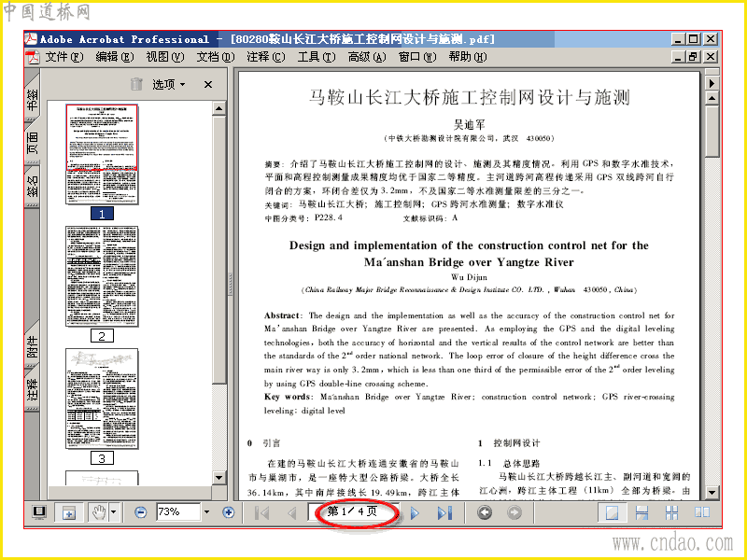
Task: Switch to single page layout icon
Action: pos(612,512)
